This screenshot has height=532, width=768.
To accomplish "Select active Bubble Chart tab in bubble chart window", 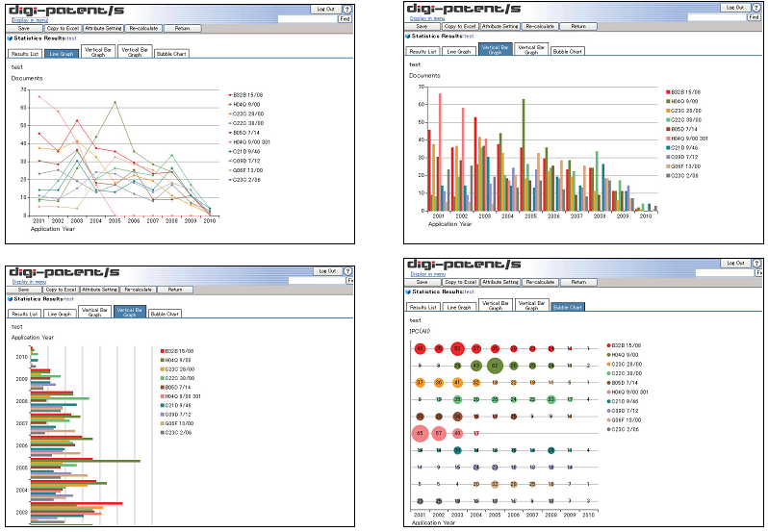I will pyautogui.click(x=568, y=307).
